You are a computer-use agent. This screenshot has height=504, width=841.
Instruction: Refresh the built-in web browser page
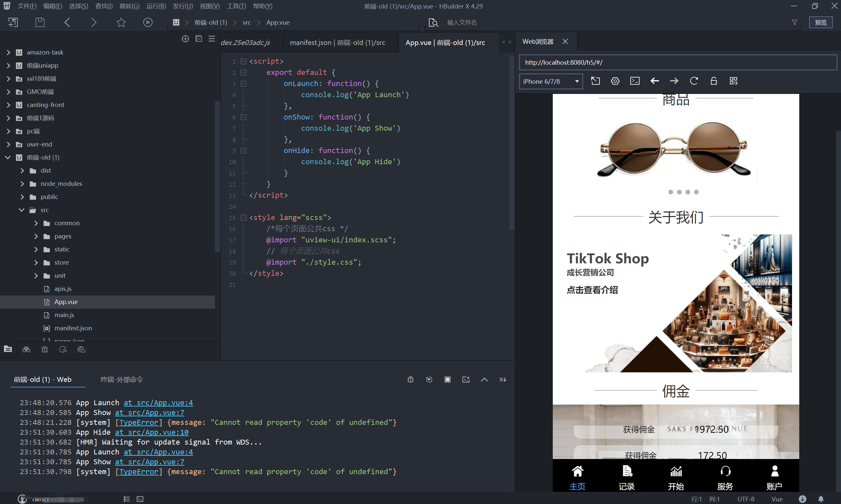pyautogui.click(x=694, y=81)
